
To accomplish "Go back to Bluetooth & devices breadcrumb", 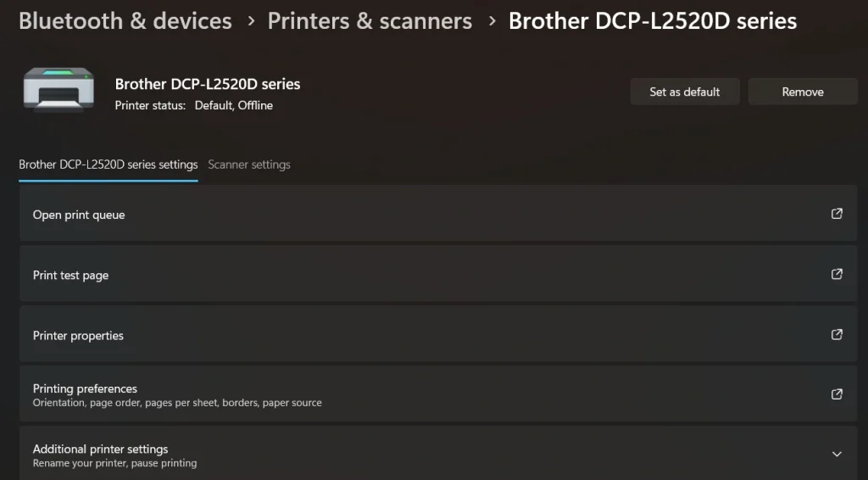I will coord(125,21).
